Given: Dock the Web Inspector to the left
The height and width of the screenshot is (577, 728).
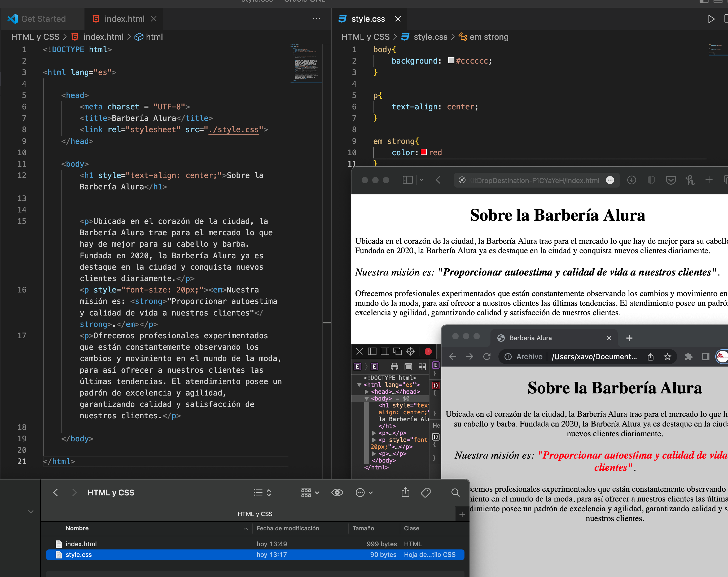Looking at the screenshot, I should pyautogui.click(x=372, y=351).
